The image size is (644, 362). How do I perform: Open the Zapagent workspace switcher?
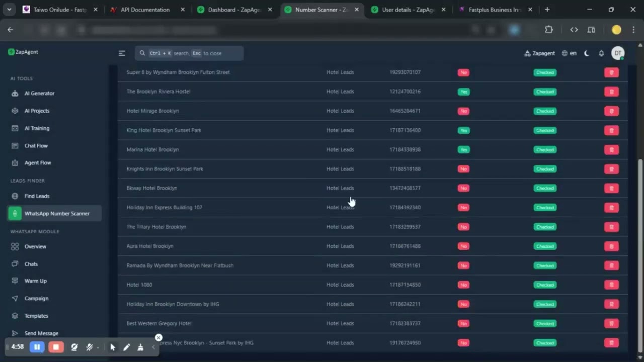tap(539, 53)
